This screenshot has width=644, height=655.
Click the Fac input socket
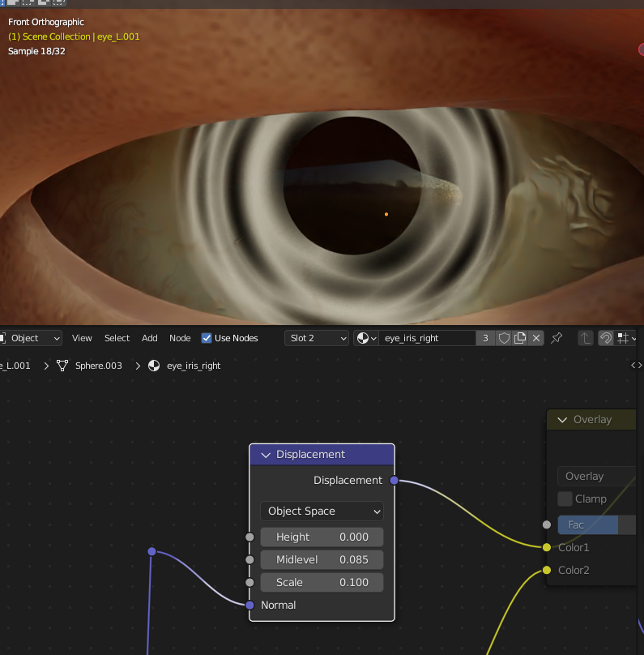(x=547, y=524)
